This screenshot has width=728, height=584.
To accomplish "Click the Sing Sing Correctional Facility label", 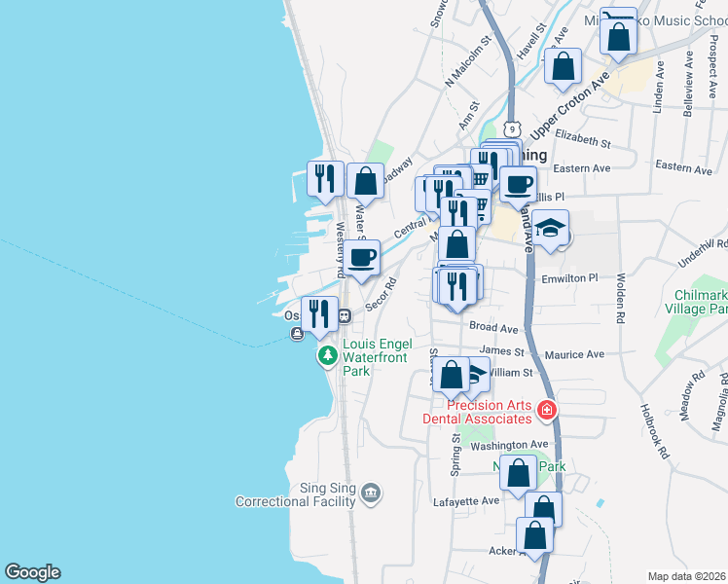I will coord(295,494).
